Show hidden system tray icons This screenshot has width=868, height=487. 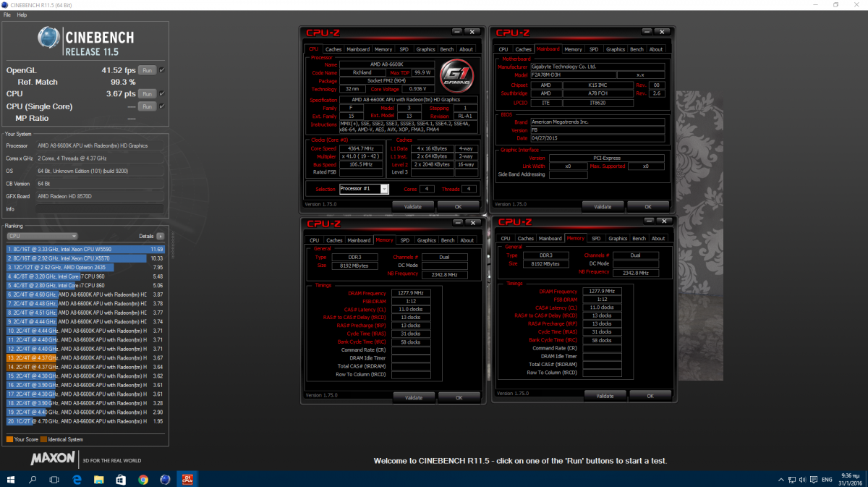pyautogui.click(x=780, y=479)
